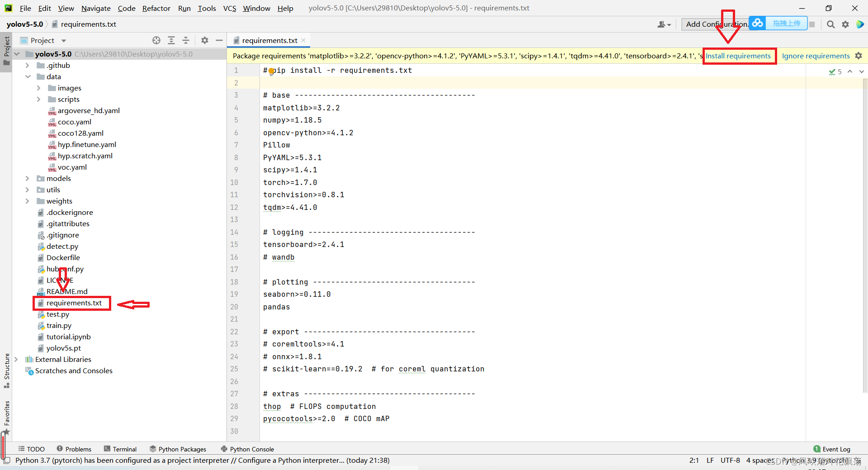
Task: Select hyp.scratch.yaml file
Action: 85,156
